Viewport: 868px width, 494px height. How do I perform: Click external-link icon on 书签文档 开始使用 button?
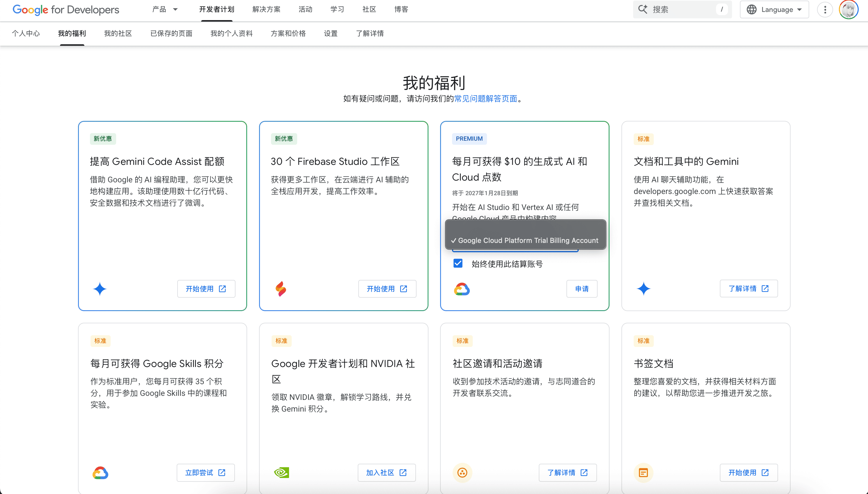pos(765,473)
